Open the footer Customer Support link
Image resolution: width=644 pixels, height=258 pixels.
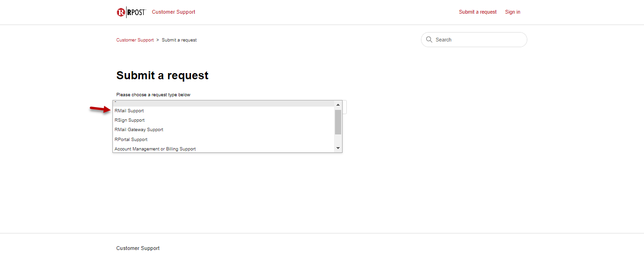138,248
